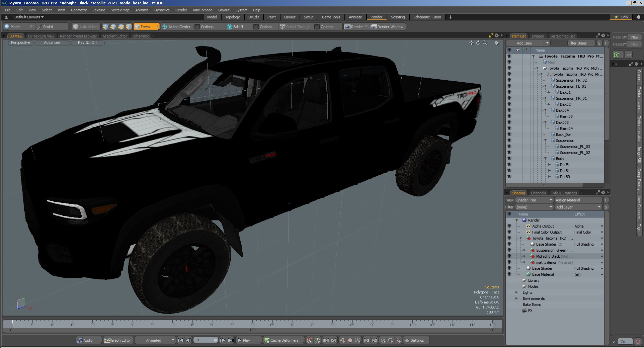Open the Images tab
The width and height of the screenshot is (644, 348).
pos(538,36)
